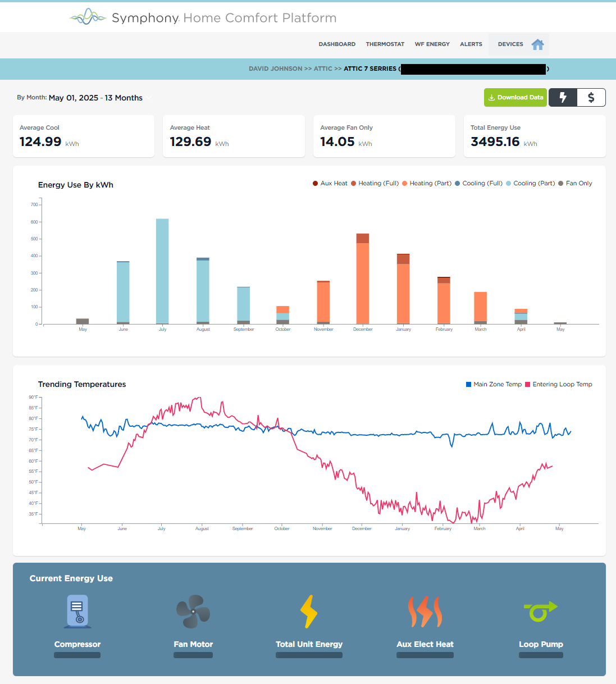Click the Fan Motor icon
The width and height of the screenshot is (616, 684).
[193, 612]
